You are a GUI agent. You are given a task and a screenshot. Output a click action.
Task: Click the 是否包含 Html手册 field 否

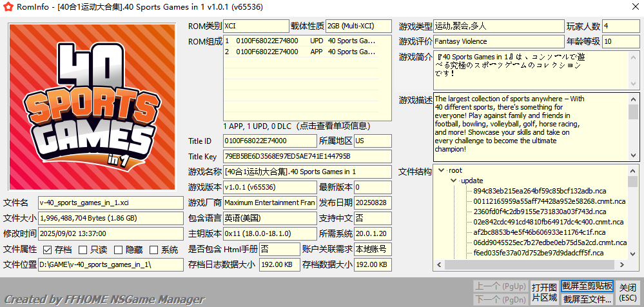point(280,250)
